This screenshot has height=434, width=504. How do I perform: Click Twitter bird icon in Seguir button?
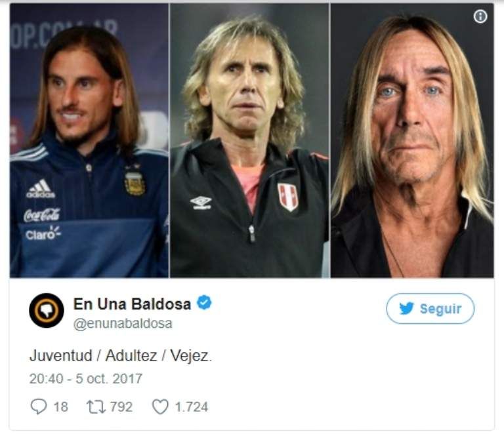(x=406, y=309)
